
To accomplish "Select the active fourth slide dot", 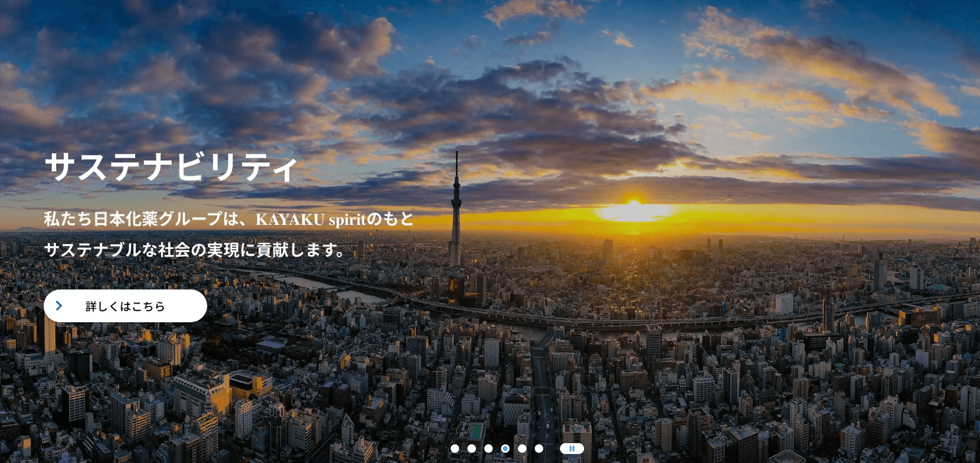I will (x=505, y=449).
